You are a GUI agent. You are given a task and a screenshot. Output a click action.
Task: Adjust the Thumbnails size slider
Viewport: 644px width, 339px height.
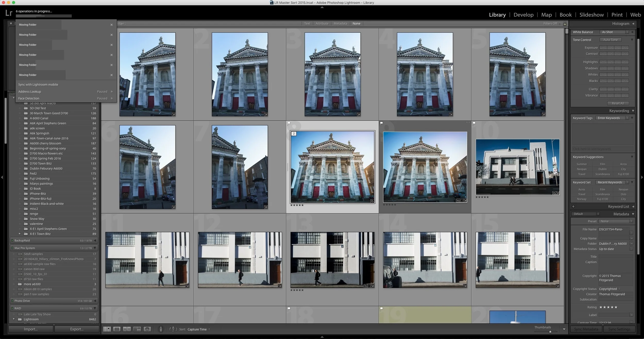point(550,332)
